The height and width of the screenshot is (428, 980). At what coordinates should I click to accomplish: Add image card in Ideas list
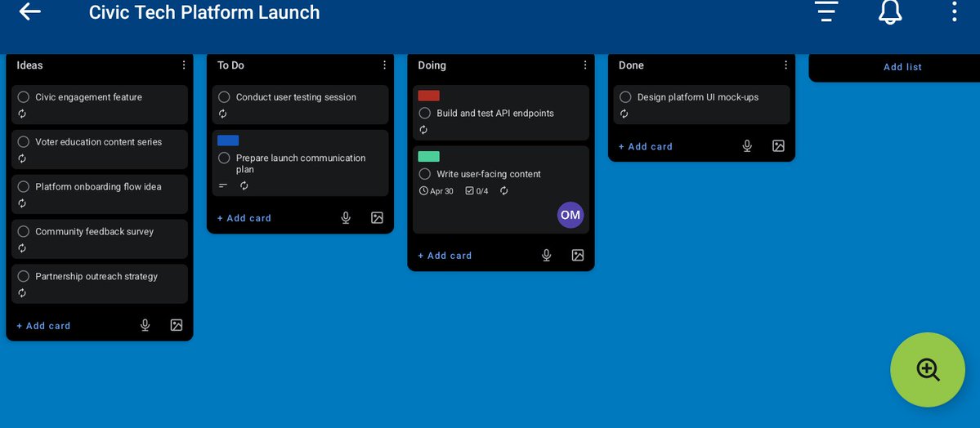click(177, 325)
